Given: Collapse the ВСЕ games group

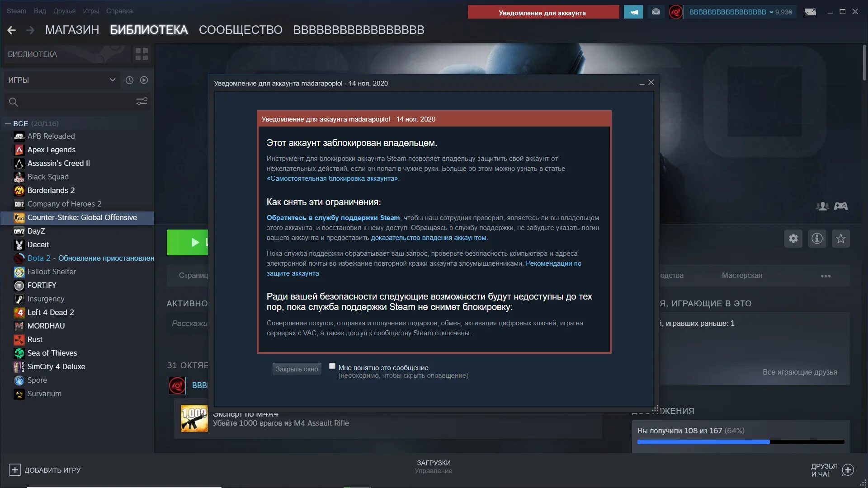Looking at the screenshot, I should pyautogui.click(x=8, y=123).
